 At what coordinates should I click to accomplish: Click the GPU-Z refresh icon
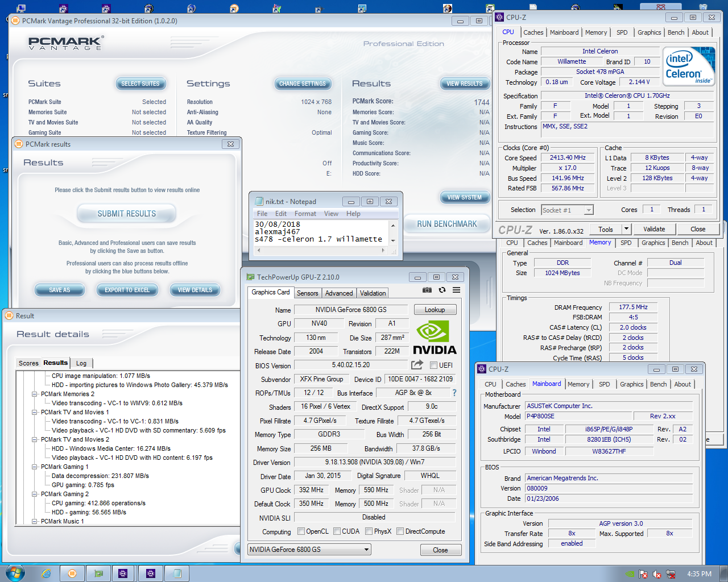[442, 290]
